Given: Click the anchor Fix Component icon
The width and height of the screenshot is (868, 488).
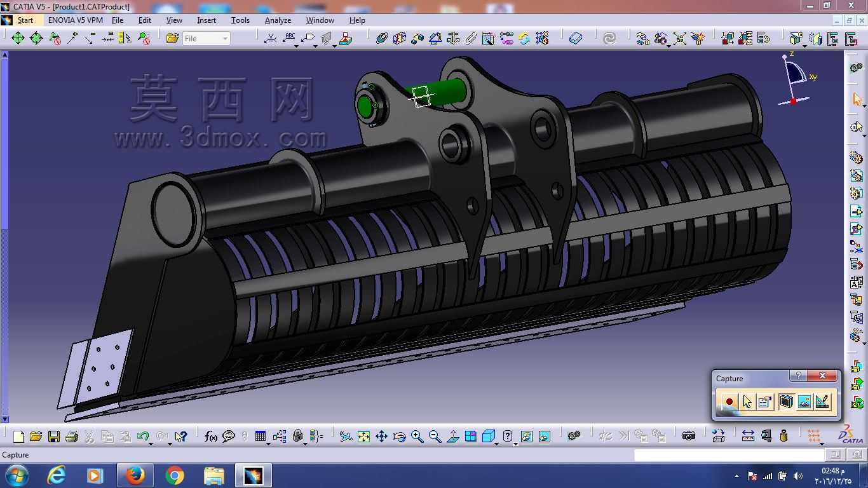Looking at the screenshot, I should coord(453,39).
